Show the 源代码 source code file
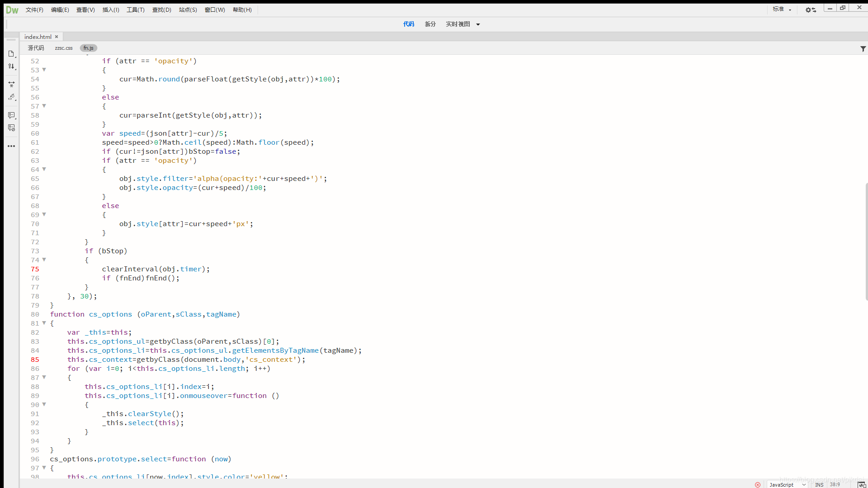 click(36, 48)
